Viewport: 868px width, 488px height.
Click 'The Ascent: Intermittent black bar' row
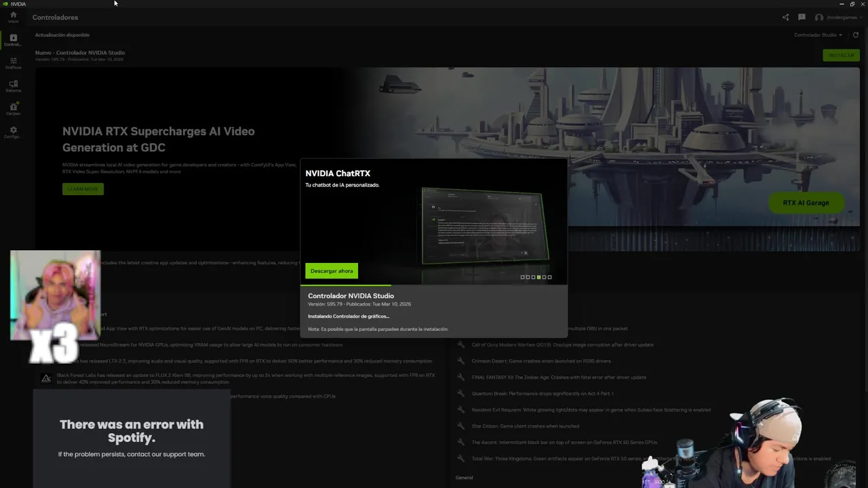564,442
